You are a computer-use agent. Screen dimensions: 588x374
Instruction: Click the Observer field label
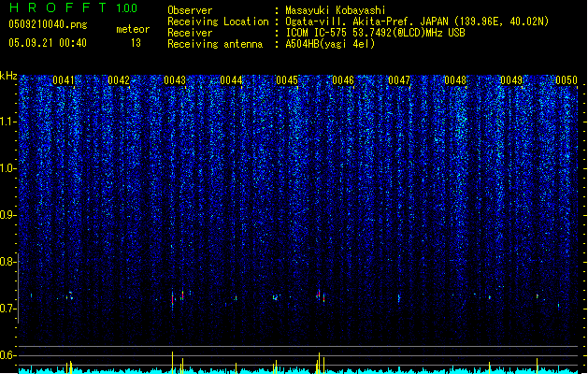[x=190, y=10]
